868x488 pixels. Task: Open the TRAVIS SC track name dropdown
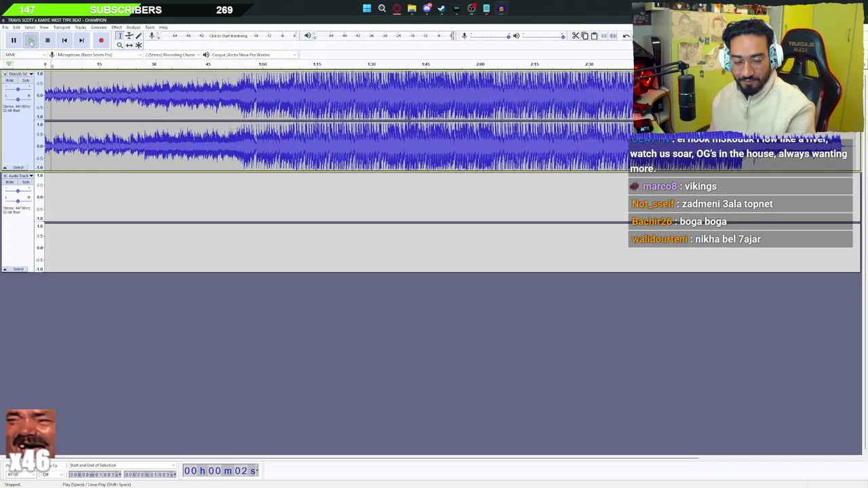coord(21,74)
